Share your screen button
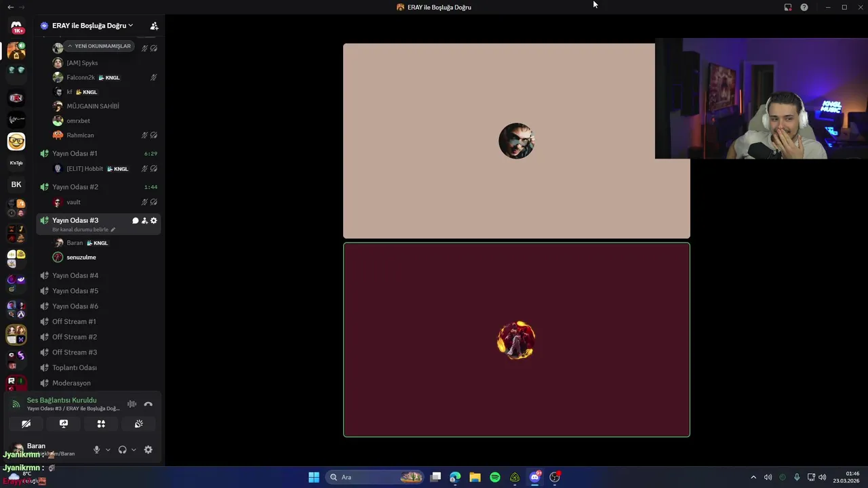The height and width of the screenshot is (488, 868). pyautogui.click(x=64, y=424)
